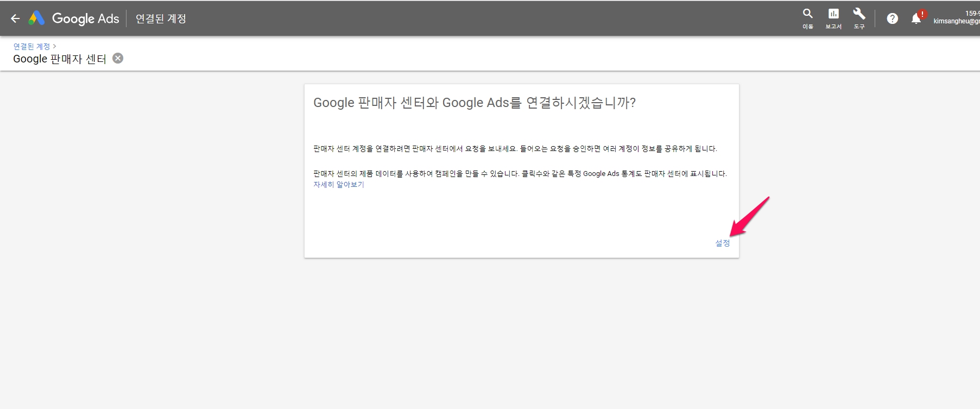Click the 연결된 계정 breadcrumb link
This screenshot has width=980, height=409.
tap(31, 46)
